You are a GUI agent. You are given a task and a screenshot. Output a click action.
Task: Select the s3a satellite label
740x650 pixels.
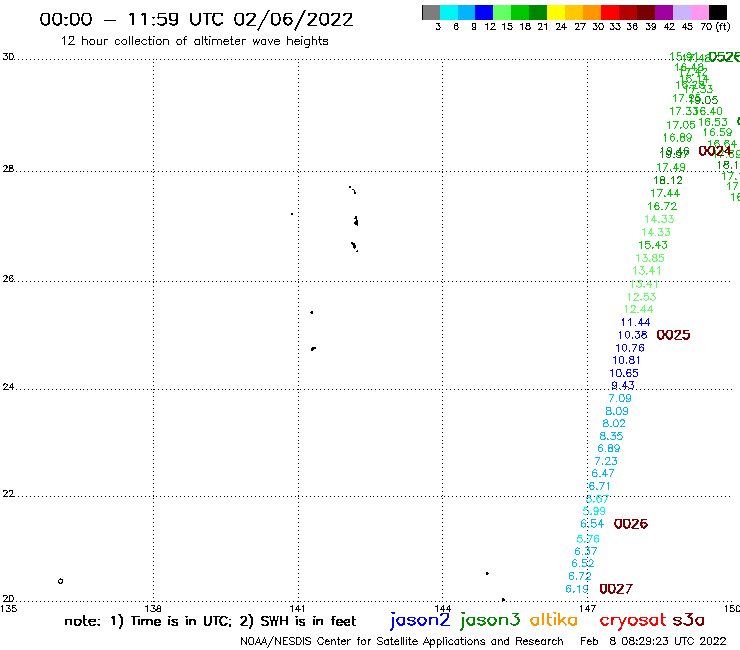click(x=689, y=620)
